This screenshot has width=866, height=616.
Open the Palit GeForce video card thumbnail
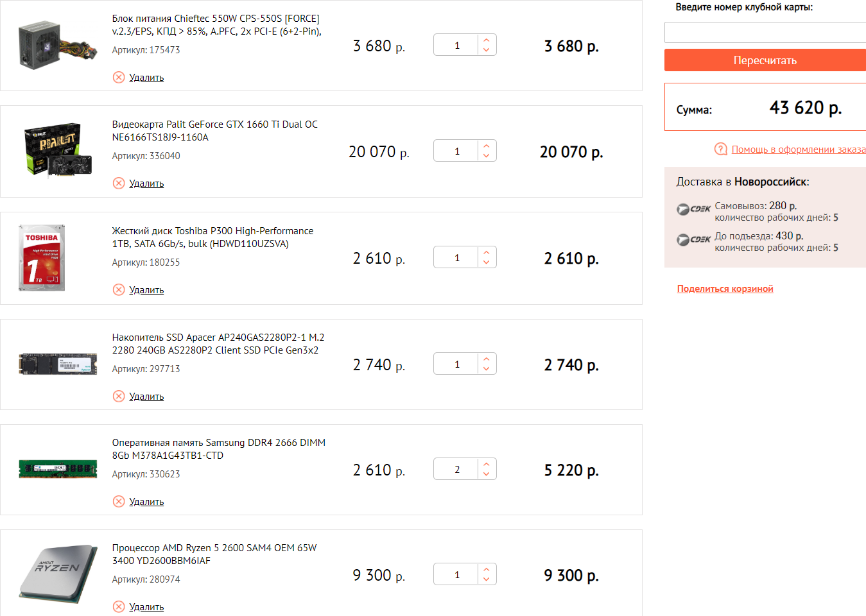coord(58,150)
